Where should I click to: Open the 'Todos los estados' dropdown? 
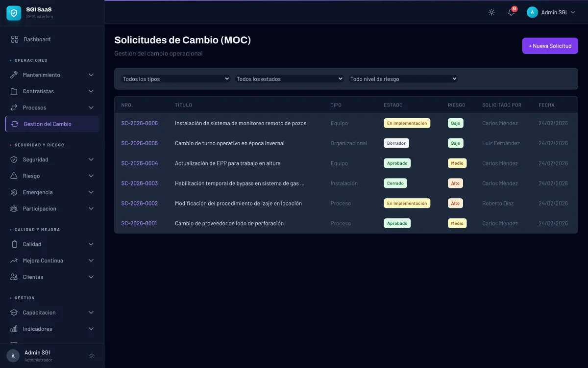tap(289, 79)
